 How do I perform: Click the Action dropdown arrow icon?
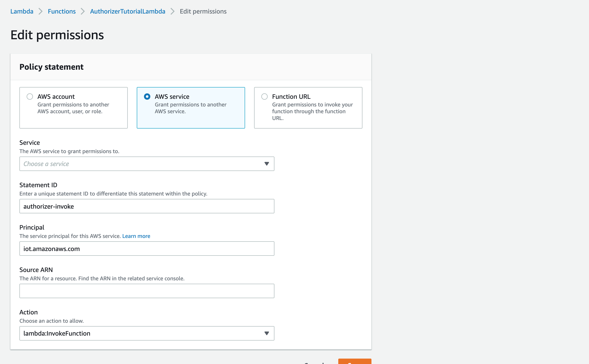click(267, 333)
